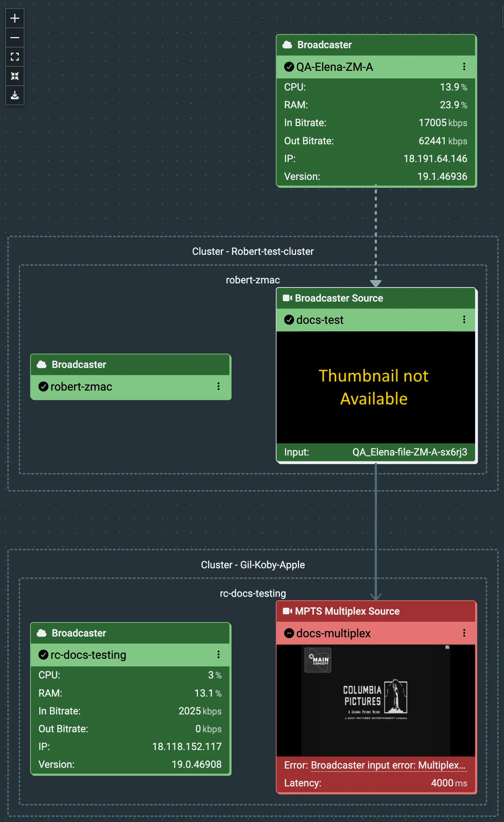The image size is (504, 822).
Task: Click the docs-test status check icon
Action: (289, 320)
